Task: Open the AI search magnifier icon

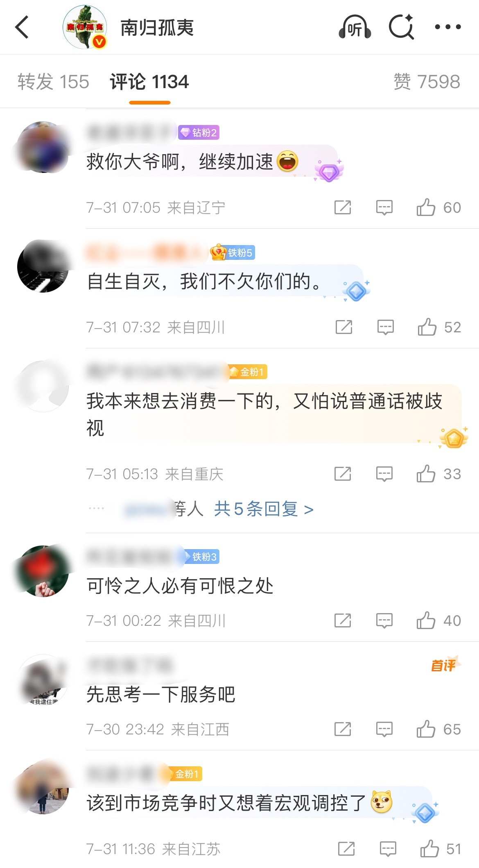Action: [401, 27]
